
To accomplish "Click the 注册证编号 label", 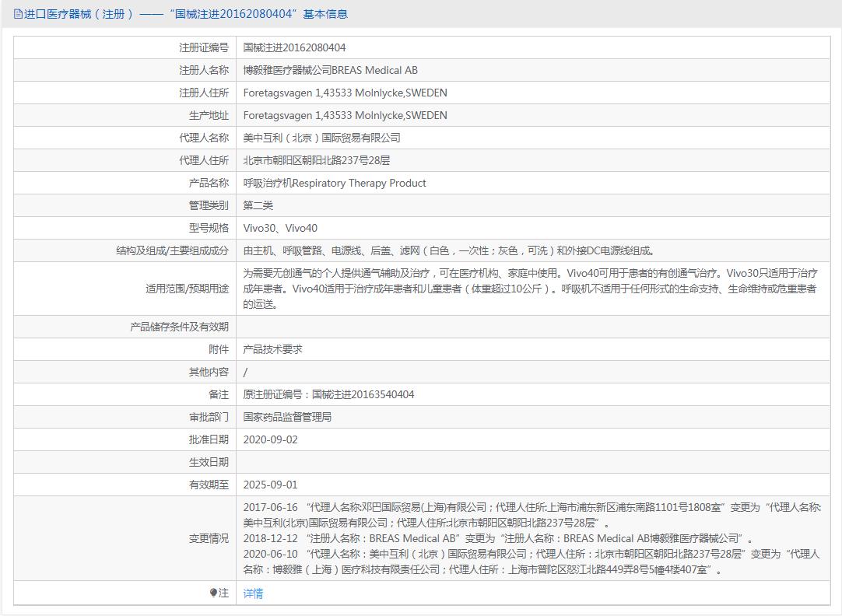I will 204,47.
